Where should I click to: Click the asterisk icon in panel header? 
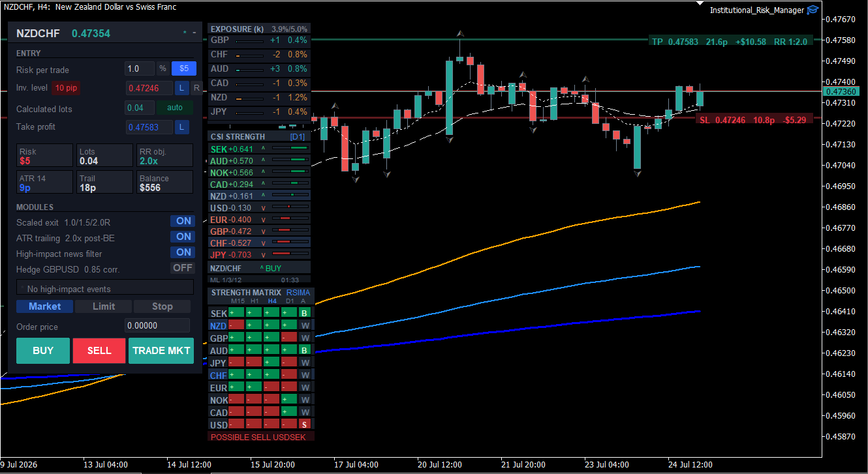[x=185, y=33]
